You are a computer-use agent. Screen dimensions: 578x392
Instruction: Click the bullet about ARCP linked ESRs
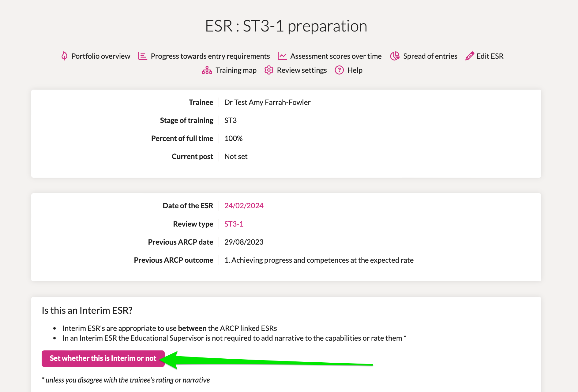170,328
